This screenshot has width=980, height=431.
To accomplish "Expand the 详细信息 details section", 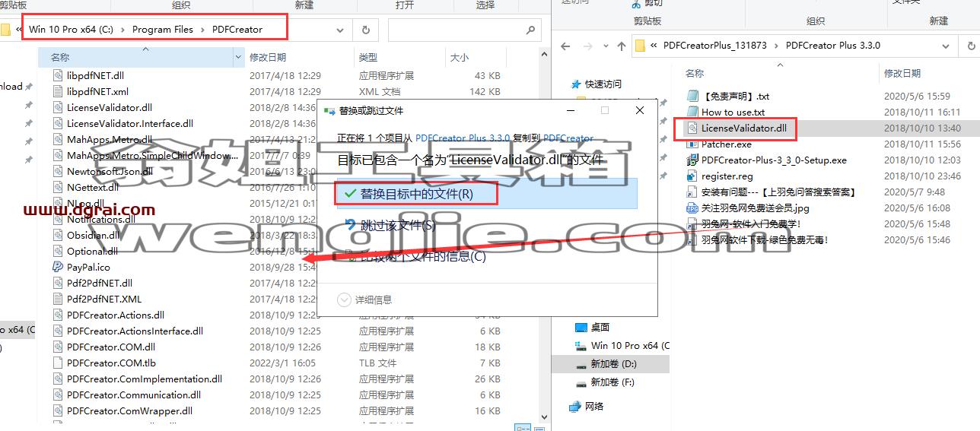I will tap(365, 299).
